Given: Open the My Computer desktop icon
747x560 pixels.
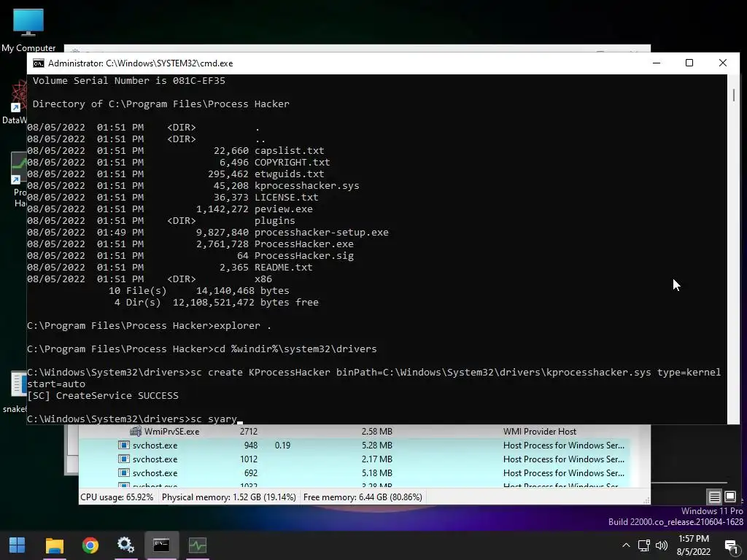Looking at the screenshot, I should click(x=28, y=29).
